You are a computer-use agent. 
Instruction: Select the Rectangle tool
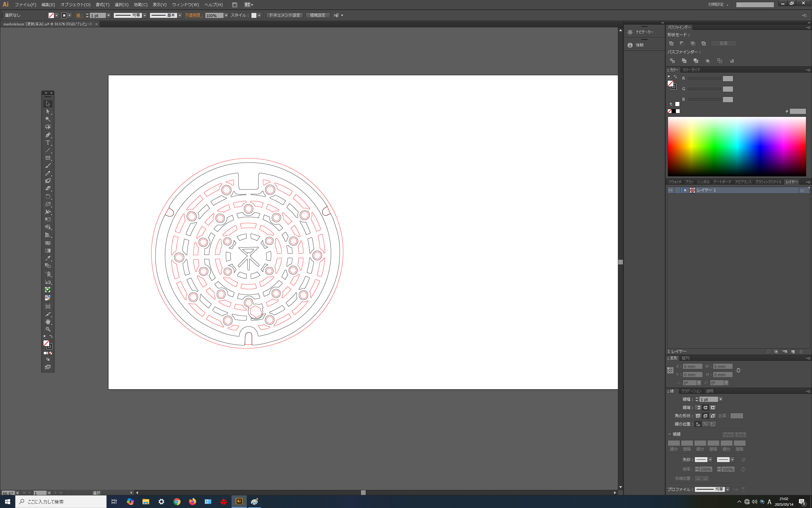[x=48, y=158]
